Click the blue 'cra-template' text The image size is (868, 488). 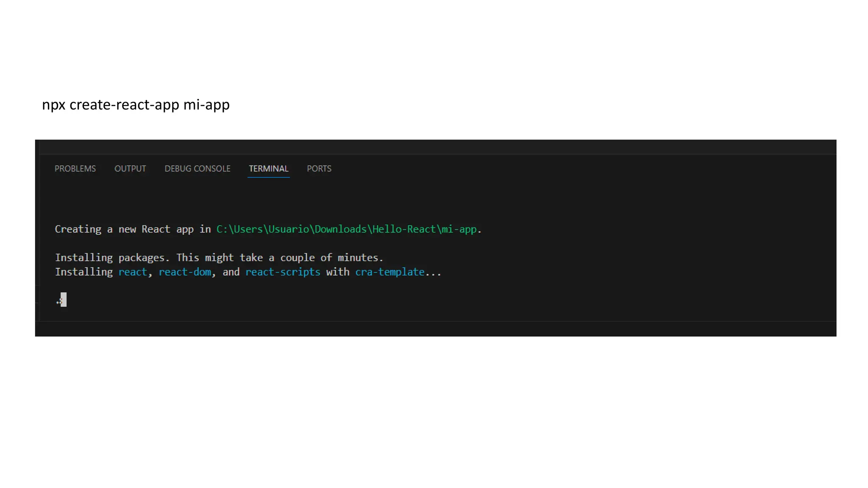pos(389,272)
